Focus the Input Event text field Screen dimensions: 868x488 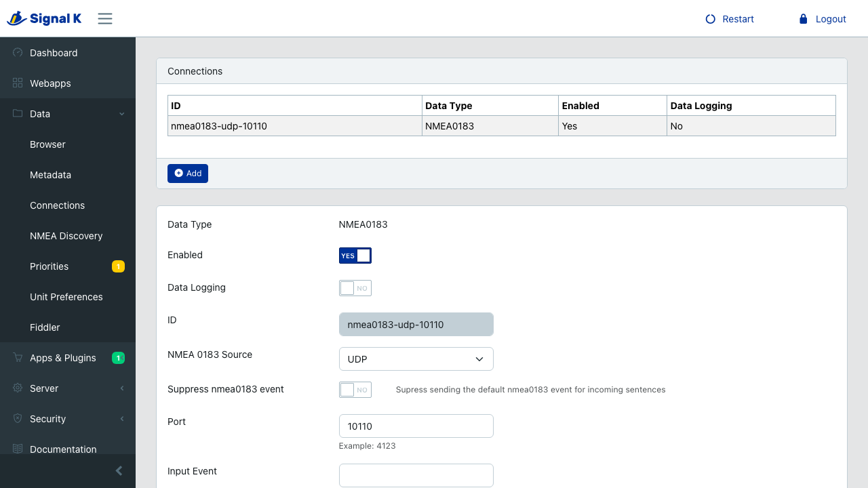pyautogui.click(x=416, y=475)
